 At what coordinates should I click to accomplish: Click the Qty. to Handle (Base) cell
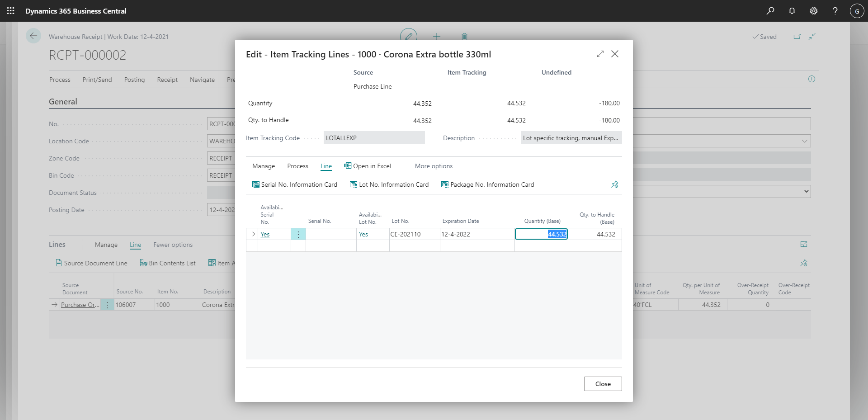[594, 234]
